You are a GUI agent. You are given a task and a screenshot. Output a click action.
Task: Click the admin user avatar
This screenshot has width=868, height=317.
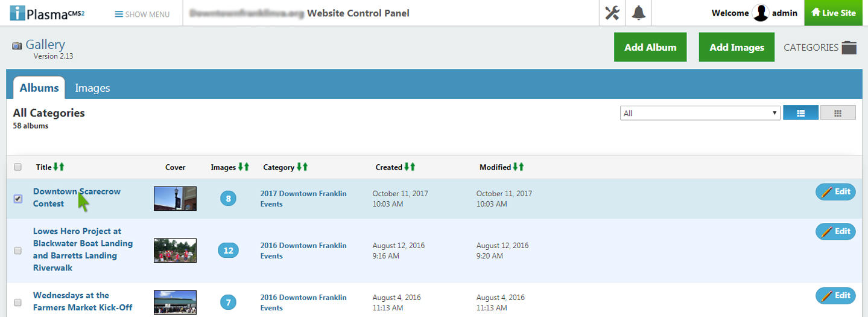coord(761,13)
